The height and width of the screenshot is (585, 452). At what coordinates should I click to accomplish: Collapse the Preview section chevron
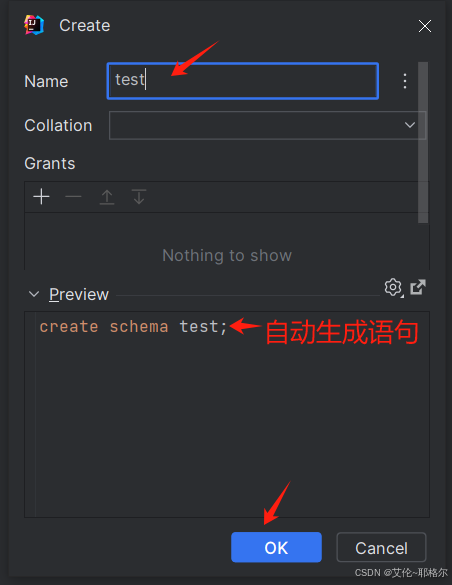tap(34, 294)
